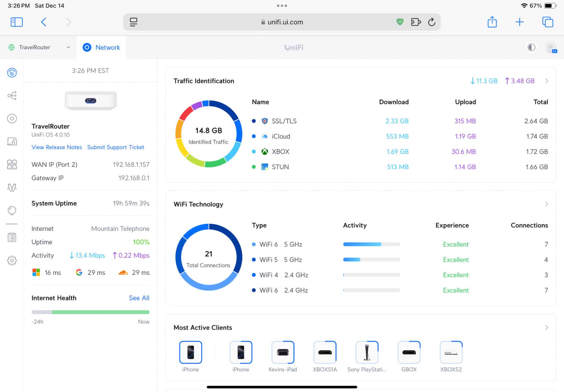
Task: Open the TravelRouter site dropdown
Action: click(x=39, y=47)
